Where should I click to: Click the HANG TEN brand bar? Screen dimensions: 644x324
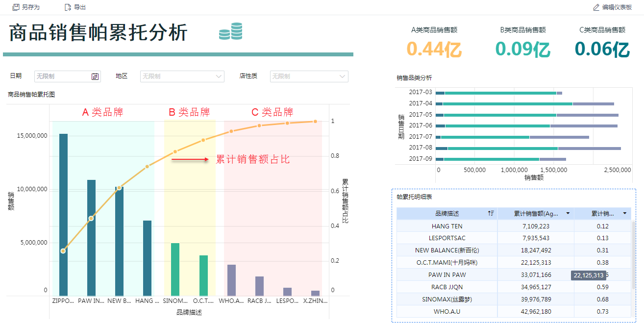[x=147, y=257]
